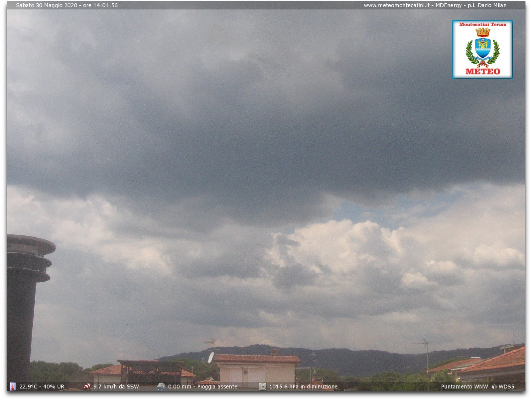Screen dimensions: 532x399
Task: Click the thermometer icon in the status bar
Action: pyautogui.click(x=13, y=386)
